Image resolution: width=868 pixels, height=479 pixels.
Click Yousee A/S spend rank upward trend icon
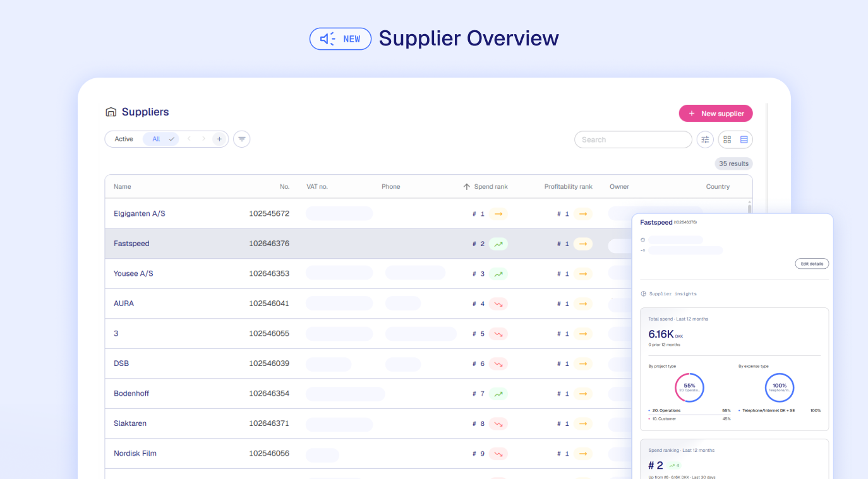(498, 274)
